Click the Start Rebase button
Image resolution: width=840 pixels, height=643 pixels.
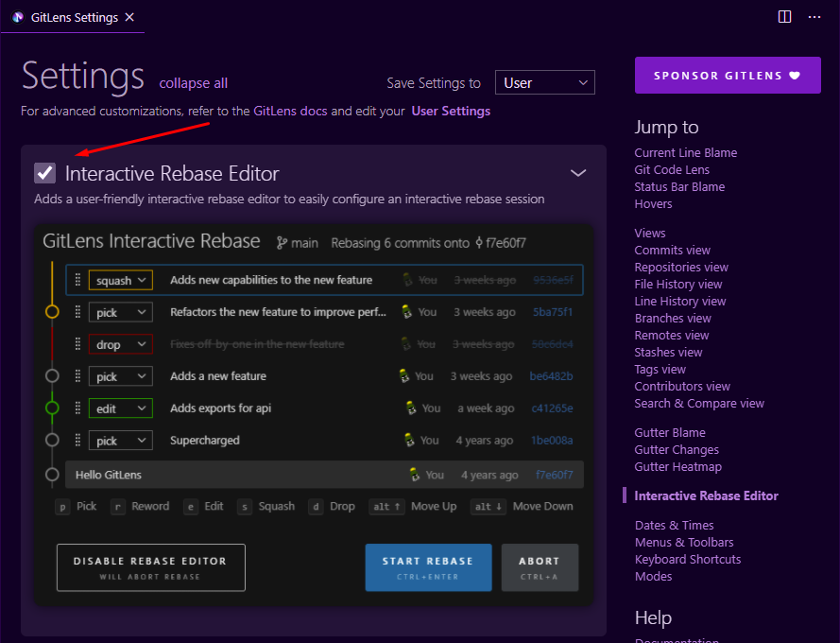click(x=428, y=567)
